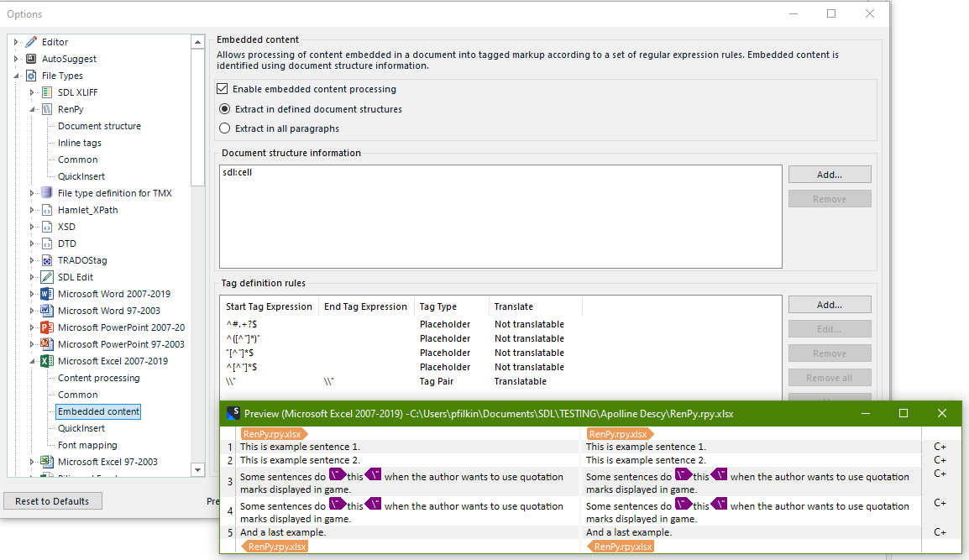Collapse Microsoft Excel 2007-2019 node

32,361
